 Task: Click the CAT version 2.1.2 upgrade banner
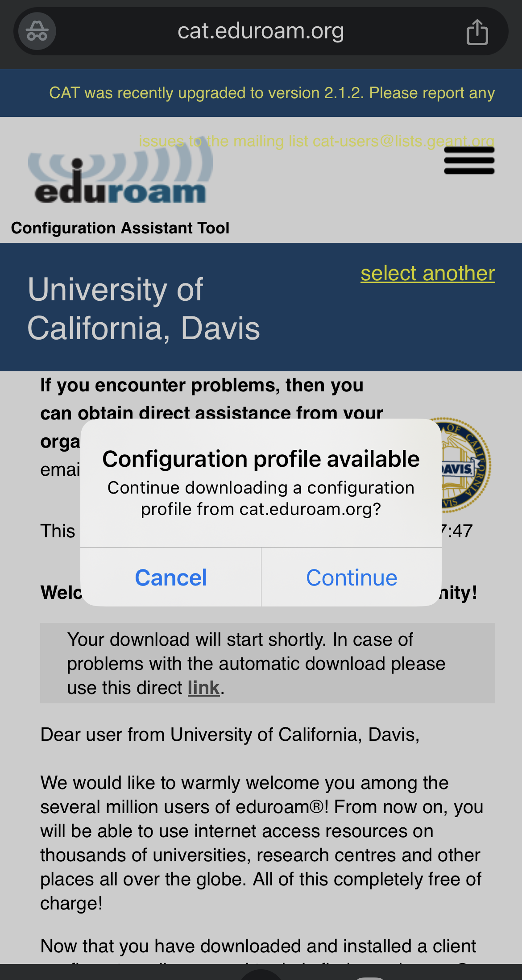click(271, 93)
